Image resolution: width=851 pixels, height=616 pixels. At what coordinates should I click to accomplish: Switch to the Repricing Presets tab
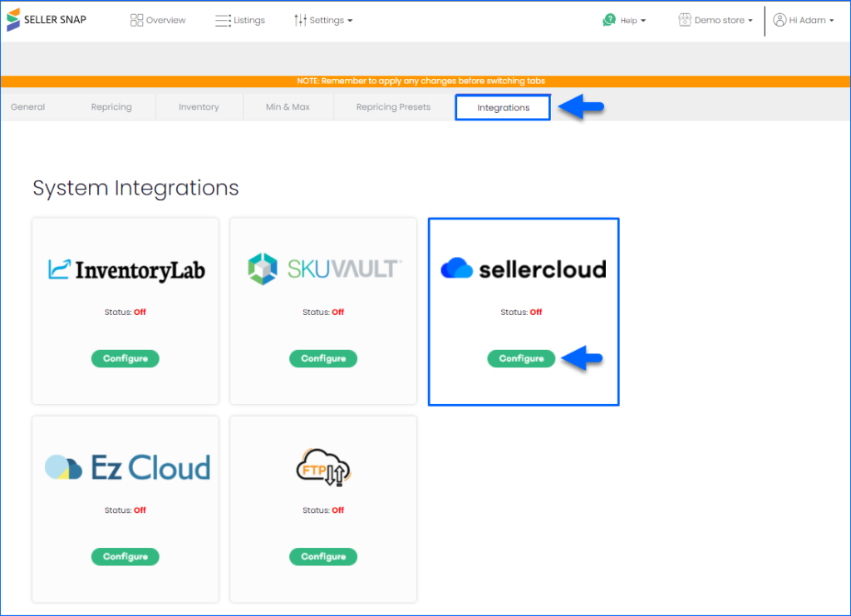pyautogui.click(x=392, y=106)
